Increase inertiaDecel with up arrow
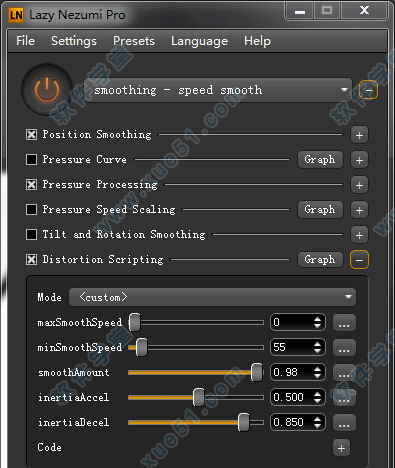 318,419
